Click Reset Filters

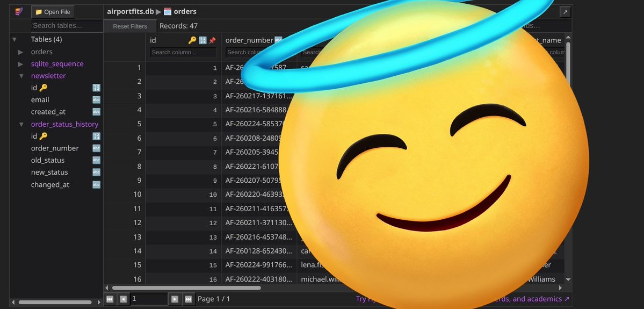(130, 26)
